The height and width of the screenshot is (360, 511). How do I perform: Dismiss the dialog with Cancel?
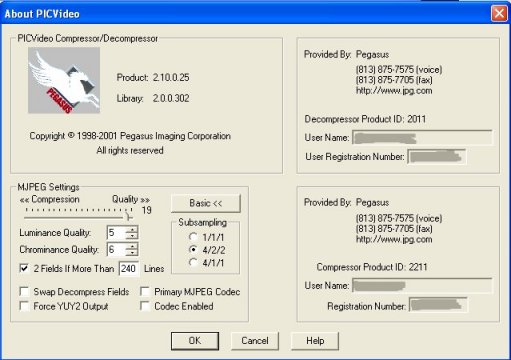coord(255,341)
